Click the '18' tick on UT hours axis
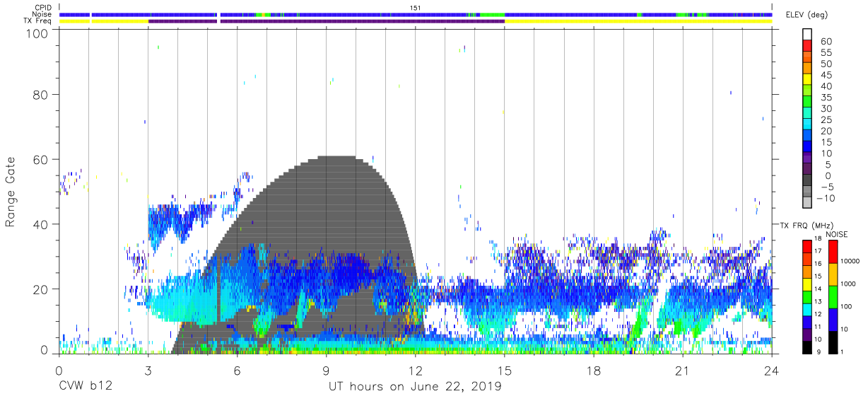868x401 pixels. [594, 370]
